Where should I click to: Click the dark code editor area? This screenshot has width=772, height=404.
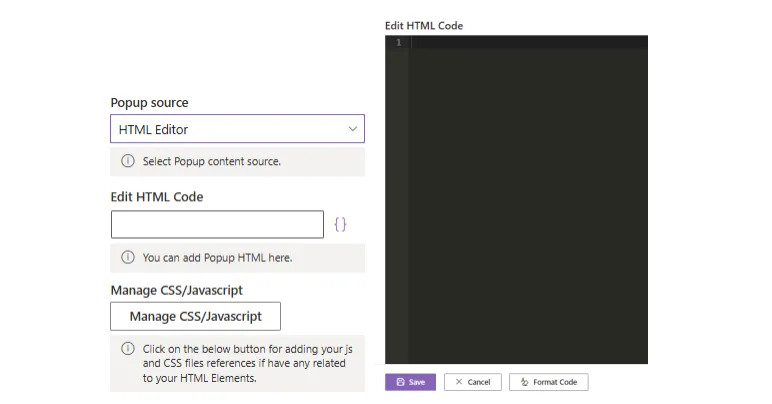click(x=516, y=199)
